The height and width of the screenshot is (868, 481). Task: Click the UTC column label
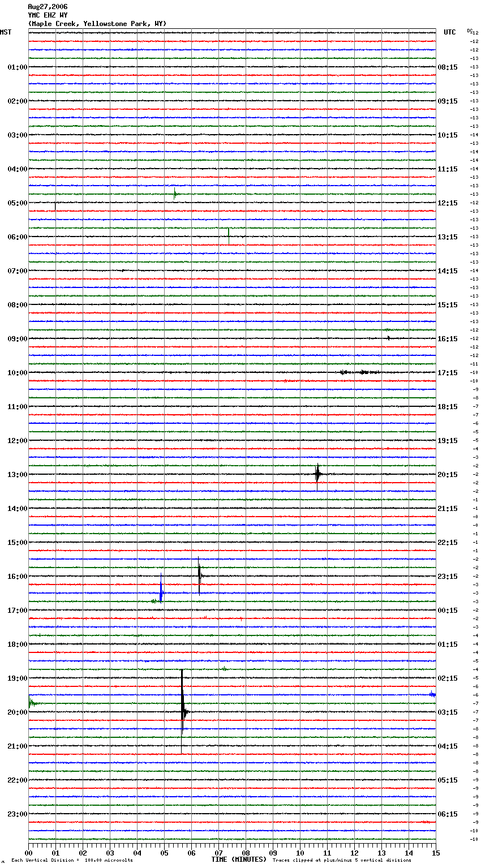(x=450, y=32)
